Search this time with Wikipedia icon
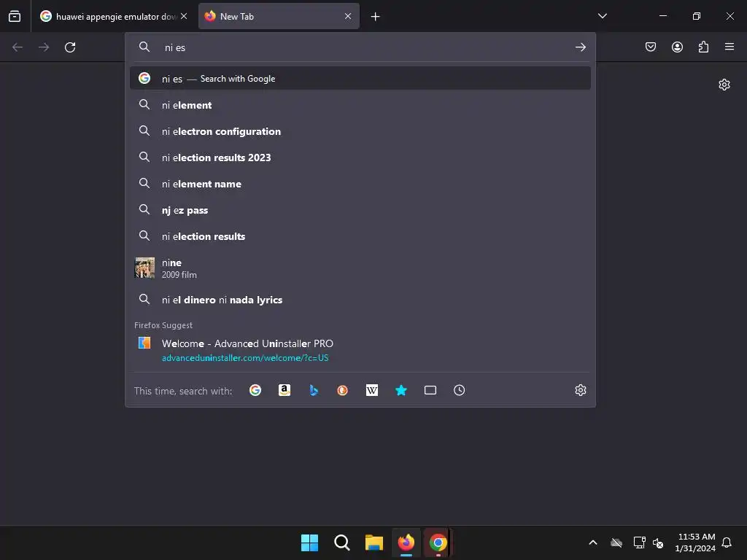The image size is (747, 560). pyautogui.click(x=371, y=391)
